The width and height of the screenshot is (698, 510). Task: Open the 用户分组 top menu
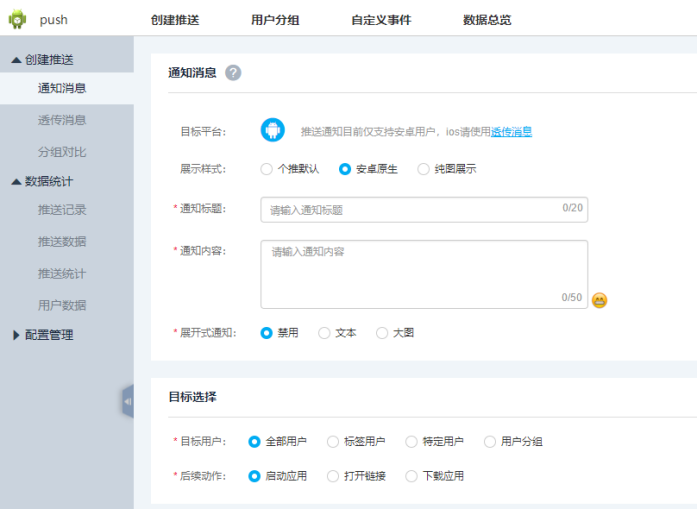[x=275, y=20]
